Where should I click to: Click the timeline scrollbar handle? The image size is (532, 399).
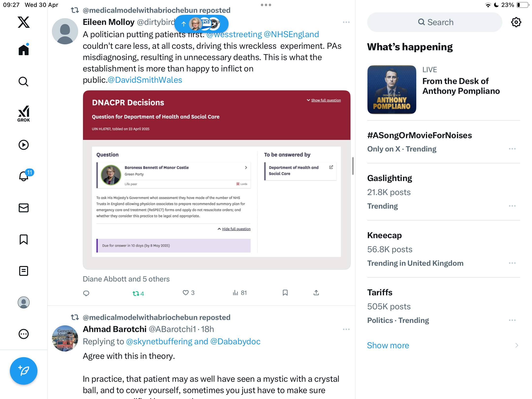click(353, 166)
